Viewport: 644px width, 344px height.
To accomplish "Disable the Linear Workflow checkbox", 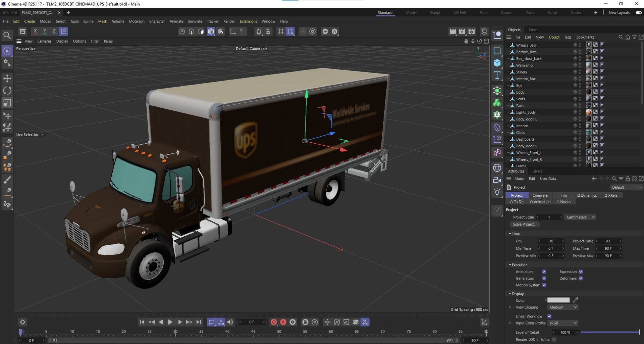I will pos(549,316).
